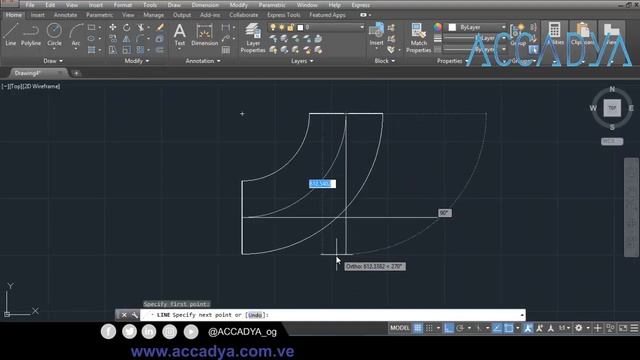Select the Text annotation tool
Image resolution: width=640 pixels, height=360 pixels.
180,34
